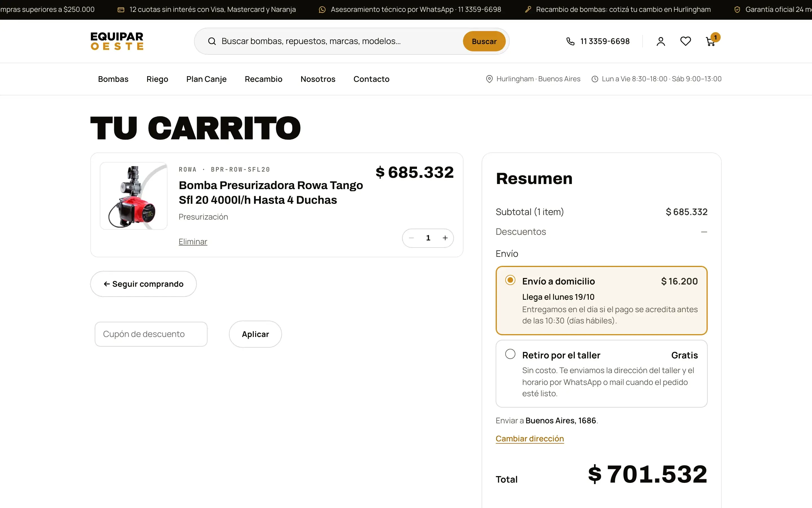Click the Gratis pickup price label
The height and width of the screenshot is (508, 812).
pos(685,355)
